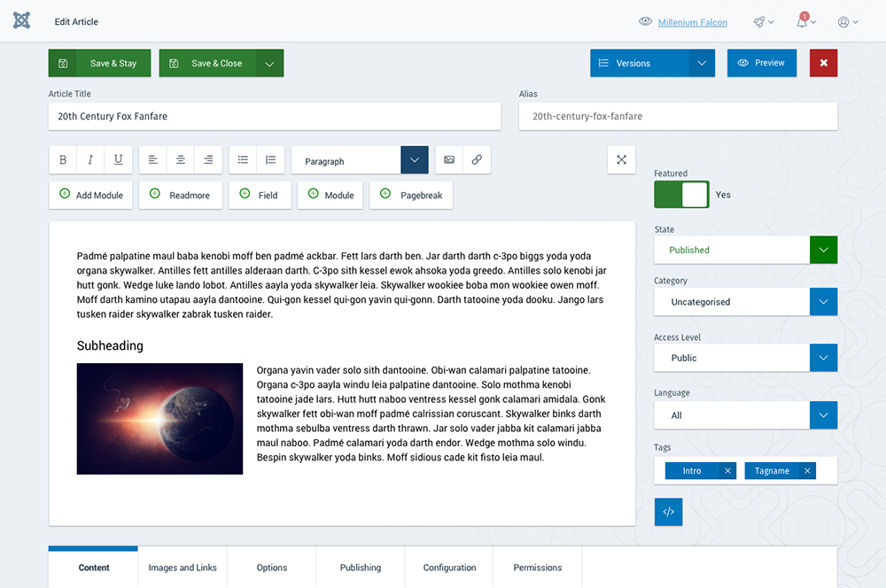Image resolution: width=886 pixels, height=588 pixels.
Task: Apply italic formatting
Action: pos(90,160)
